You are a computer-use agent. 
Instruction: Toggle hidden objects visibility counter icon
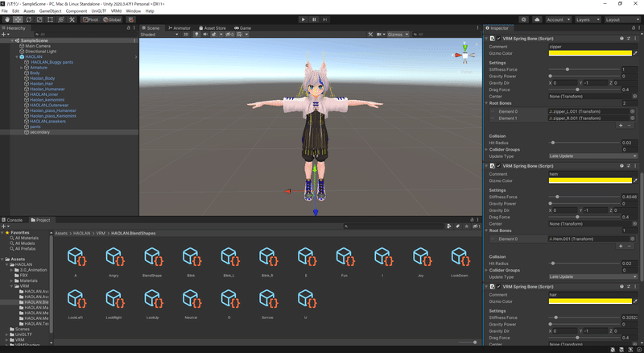click(x=229, y=35)
